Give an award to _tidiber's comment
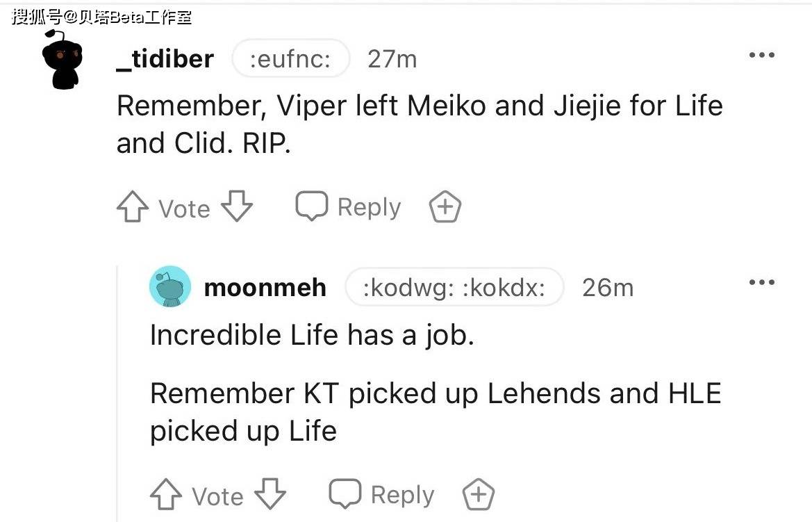Image resolution: width=812 pixels, height=522 pixels. (x=445, y=207)
